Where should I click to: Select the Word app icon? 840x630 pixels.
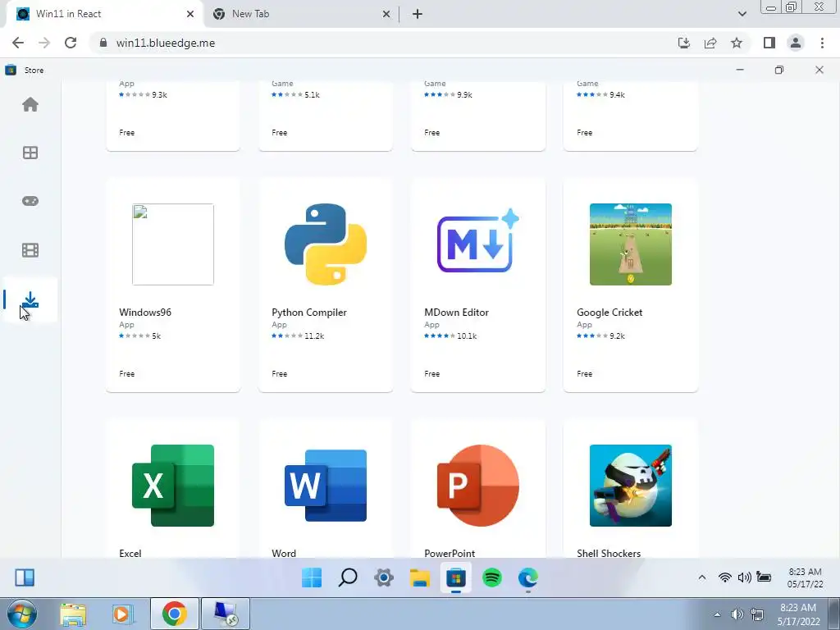[325, 486]
